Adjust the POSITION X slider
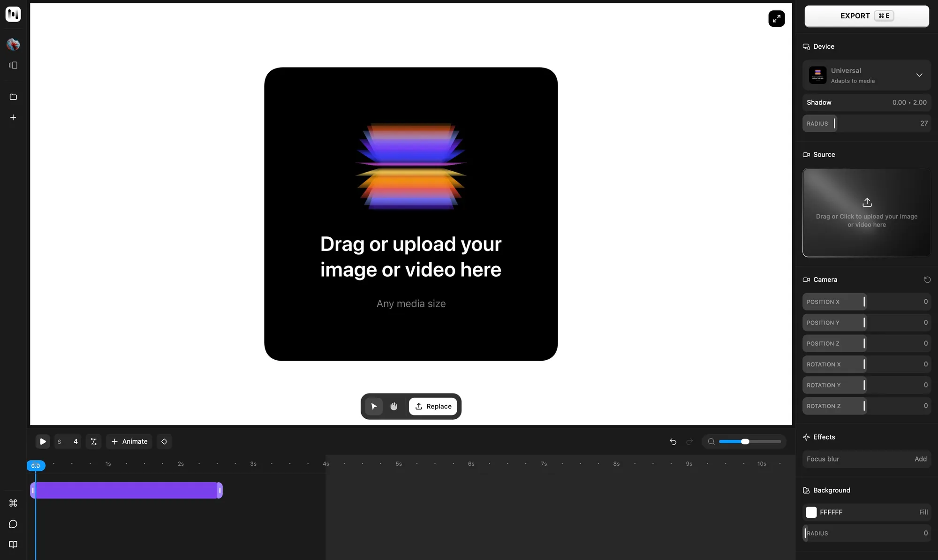 (867, 302)
